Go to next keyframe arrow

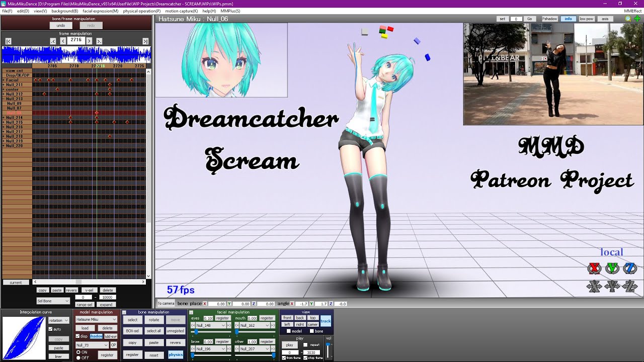click(x=99, y=41)
